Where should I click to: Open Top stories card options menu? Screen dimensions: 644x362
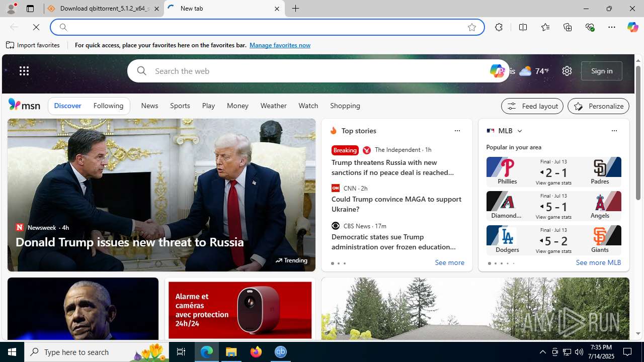click(457, 131)
